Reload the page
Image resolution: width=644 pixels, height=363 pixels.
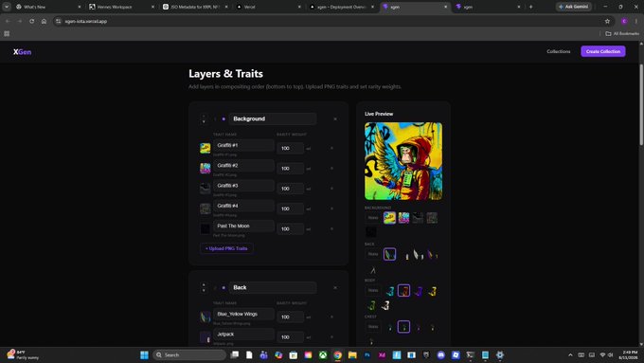pos(31,22)
